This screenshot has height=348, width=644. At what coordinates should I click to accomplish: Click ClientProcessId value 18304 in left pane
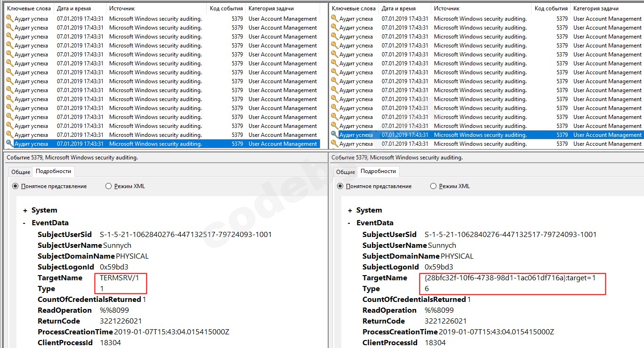point(110,343)
